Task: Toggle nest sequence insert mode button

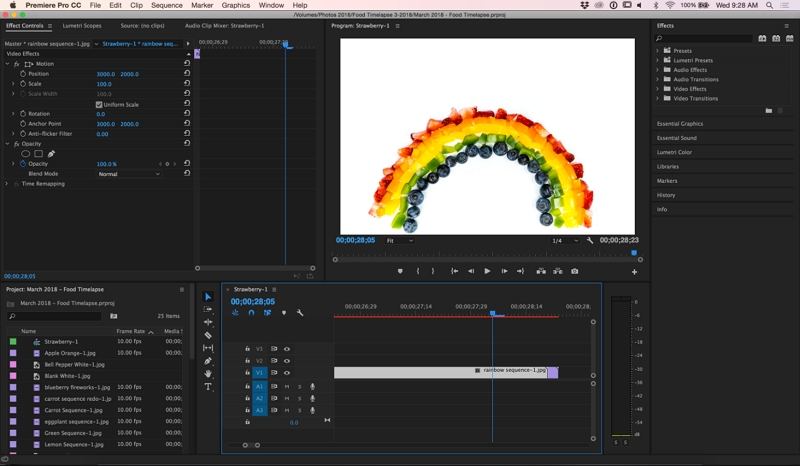Action: pyautogui.click(x=235, y=312)
